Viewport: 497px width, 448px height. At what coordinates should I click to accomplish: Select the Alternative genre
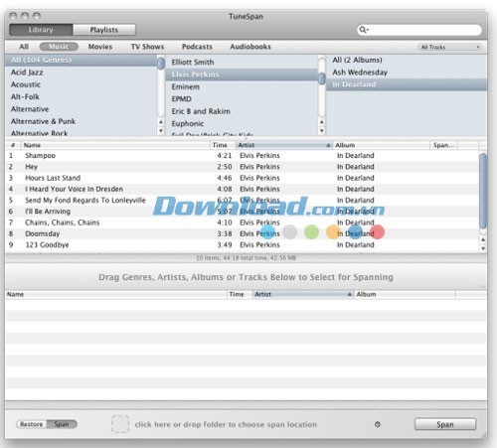tap(81, 109)
